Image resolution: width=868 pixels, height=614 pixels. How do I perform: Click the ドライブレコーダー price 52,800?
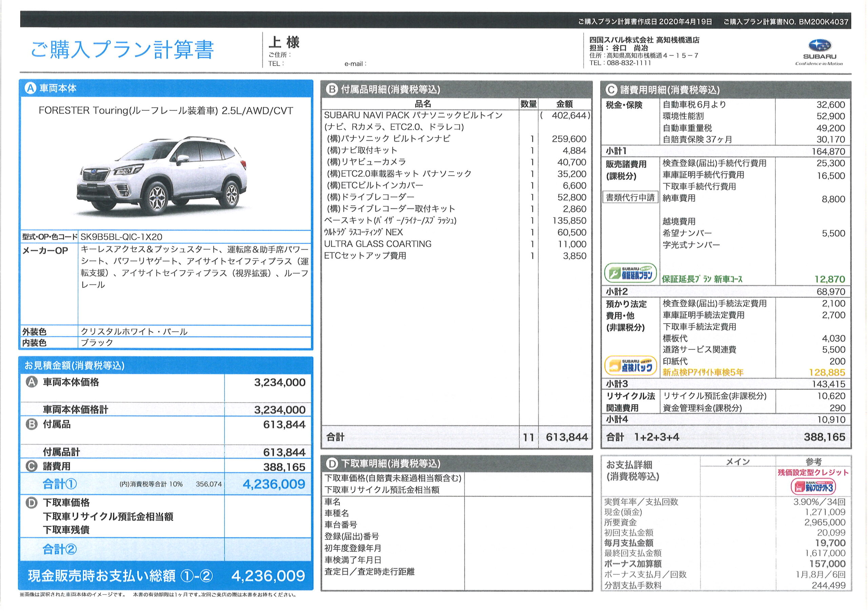572,197
